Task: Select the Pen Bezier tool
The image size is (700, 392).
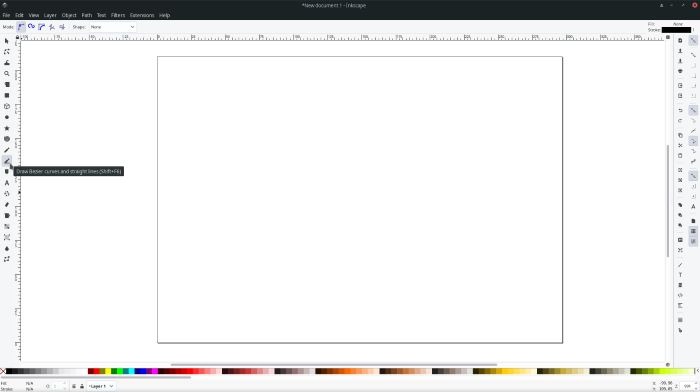Action: (7, 161)
